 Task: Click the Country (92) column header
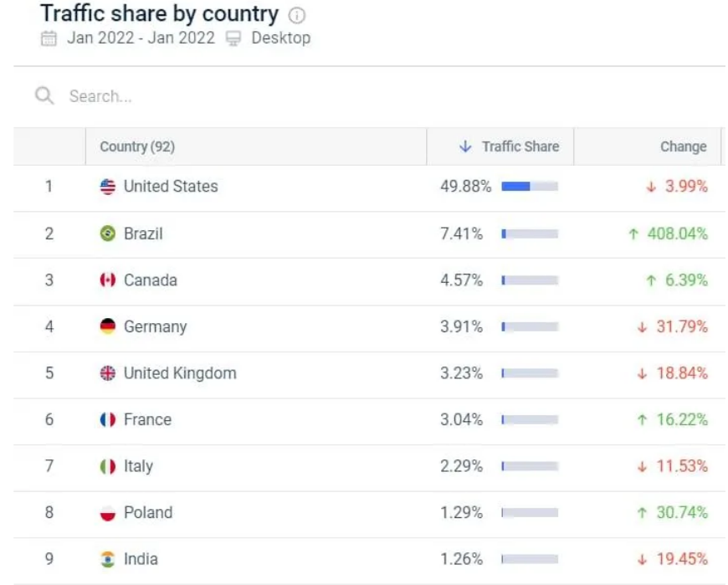[x=137, y=146]
